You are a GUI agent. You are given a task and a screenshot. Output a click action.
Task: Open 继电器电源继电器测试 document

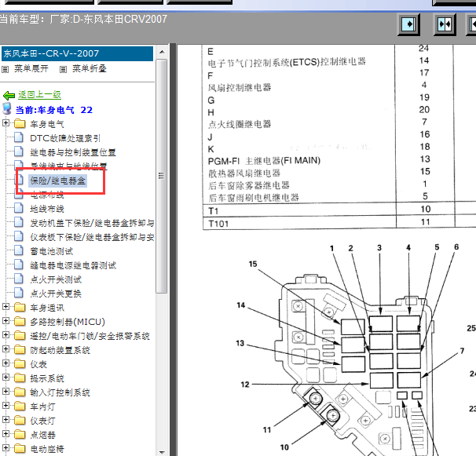click(x=73, y=265)
